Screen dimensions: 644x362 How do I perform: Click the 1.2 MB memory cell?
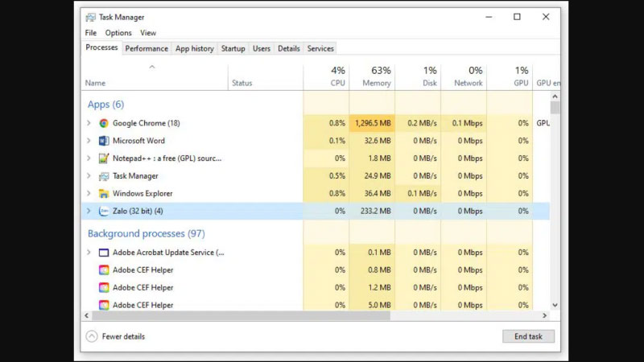click(x=372, y=288)
